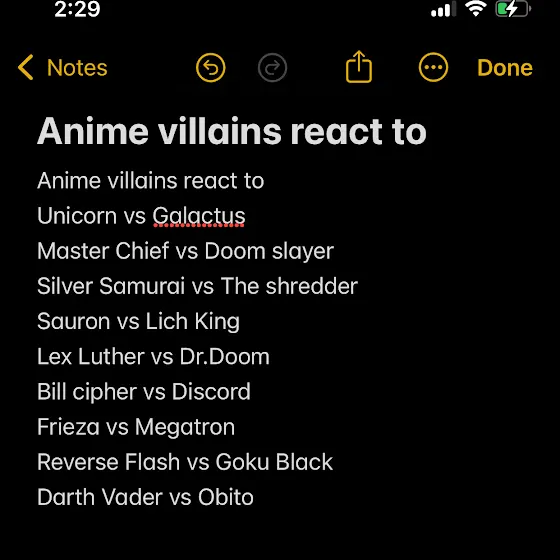This screenshot has height=560, width=560.
Task: Place cursor in bold note title
Action: (x=232, y=131)
